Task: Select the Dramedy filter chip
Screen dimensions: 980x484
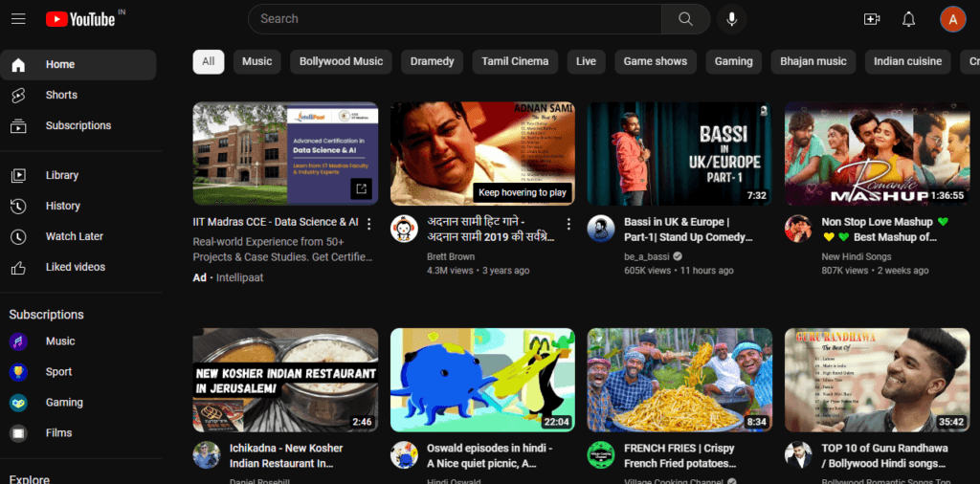Action: (432, 62)
